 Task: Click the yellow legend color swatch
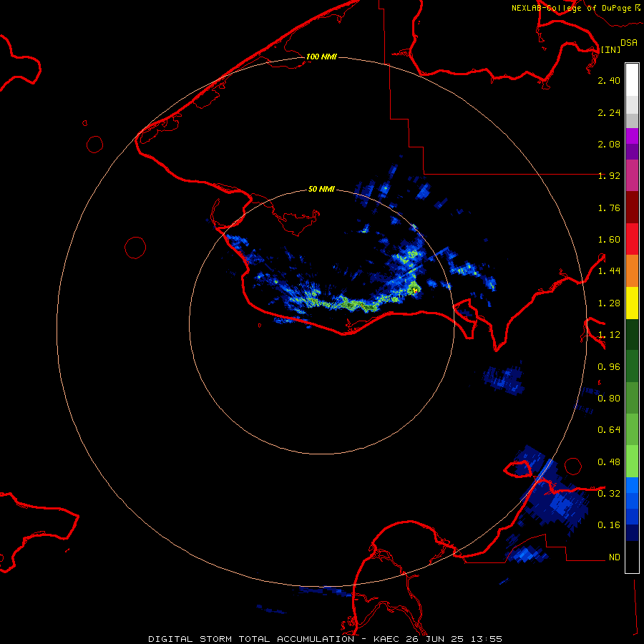click(632, 303)
